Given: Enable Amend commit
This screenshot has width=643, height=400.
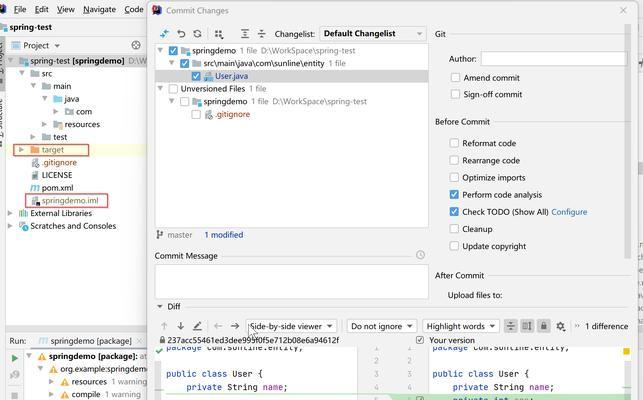Looking at the screenshot, I should (455, 78).
